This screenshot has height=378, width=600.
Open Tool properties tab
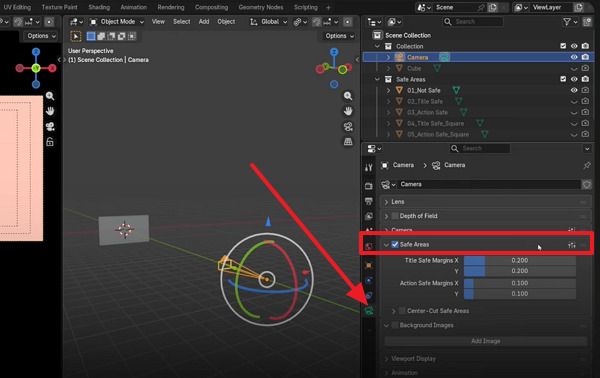369,167
